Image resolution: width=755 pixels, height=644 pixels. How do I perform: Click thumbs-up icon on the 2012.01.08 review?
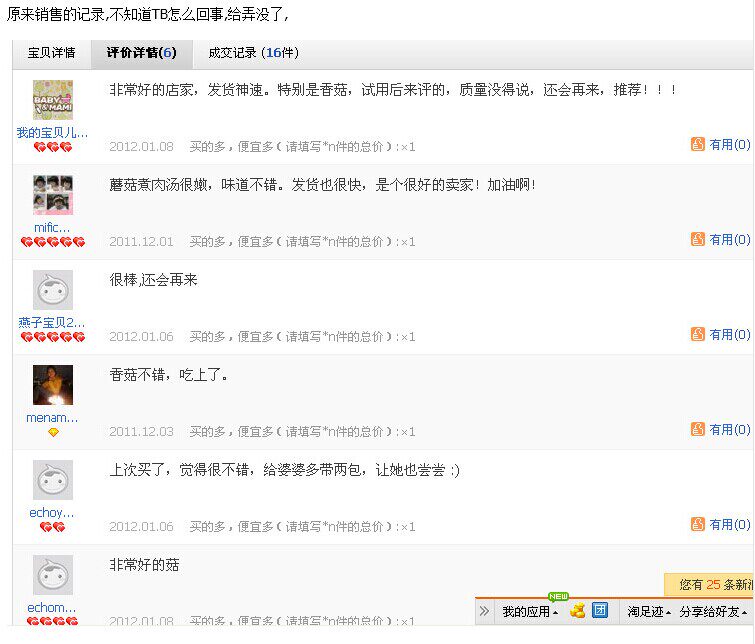[x=698, y=144]
